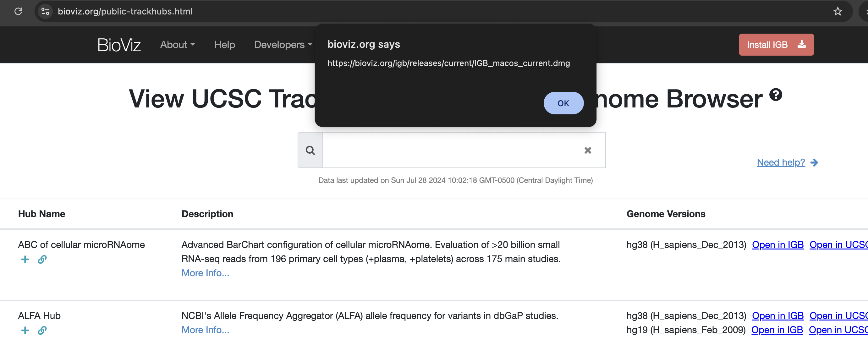
Task: Open the Help page from navbar
Action: coord(225,45)
